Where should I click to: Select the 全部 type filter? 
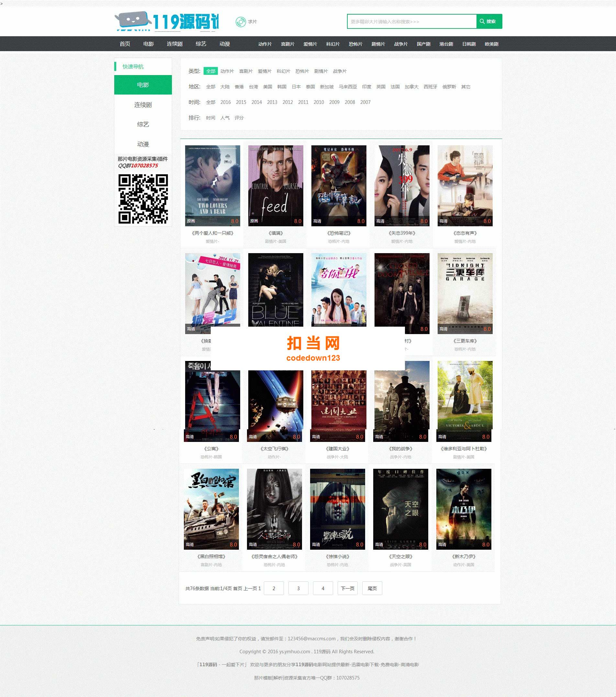tap(211, 71)
